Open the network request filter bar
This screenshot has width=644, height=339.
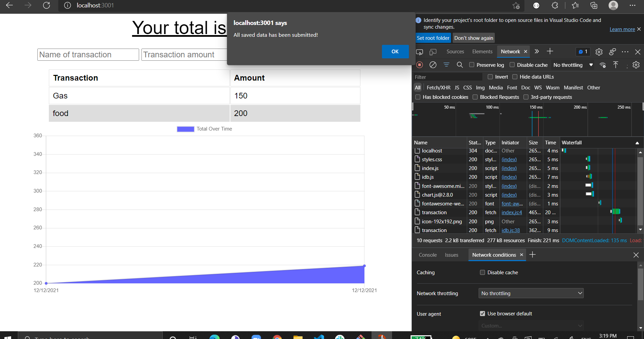tap(447, 64)
